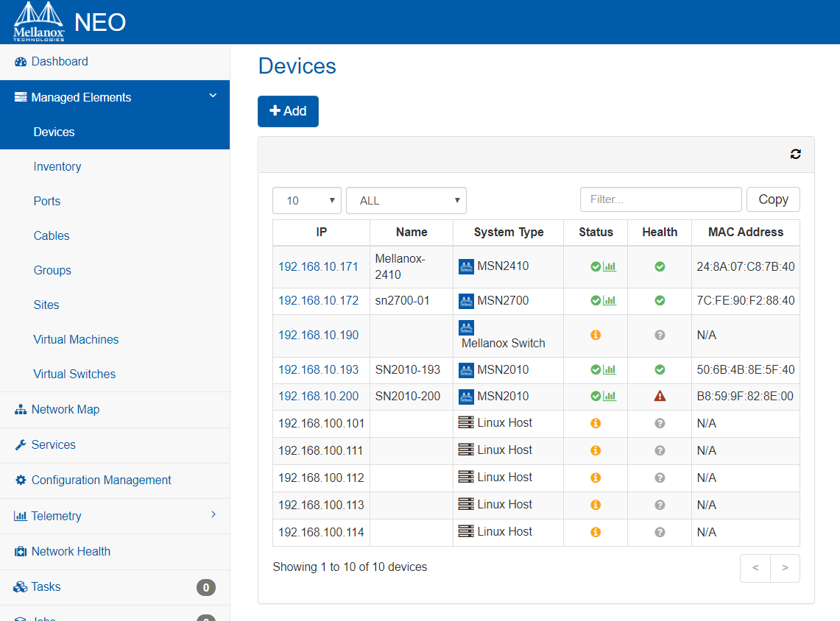Image resolution: width=840 pixels, height=621 pixels.
Task: Sort by the IP column header
Action: 322,233
